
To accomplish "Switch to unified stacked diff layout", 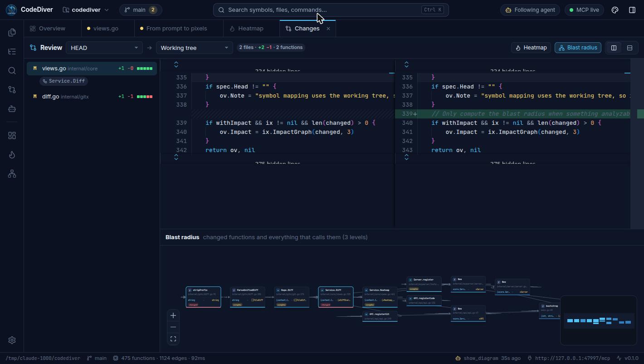I will 629,48.
